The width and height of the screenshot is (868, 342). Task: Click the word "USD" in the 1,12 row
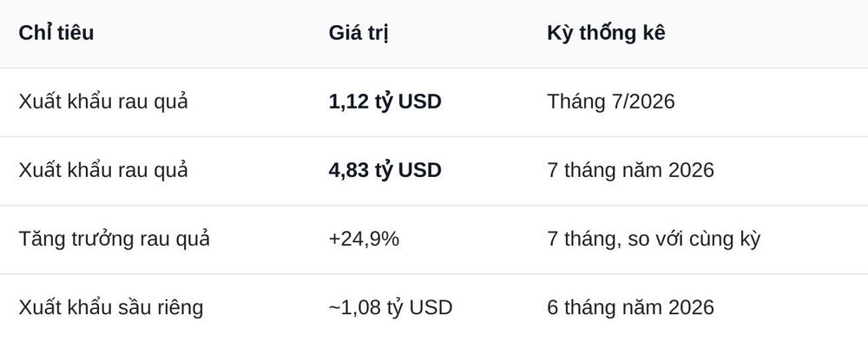[x=419, y=102]
